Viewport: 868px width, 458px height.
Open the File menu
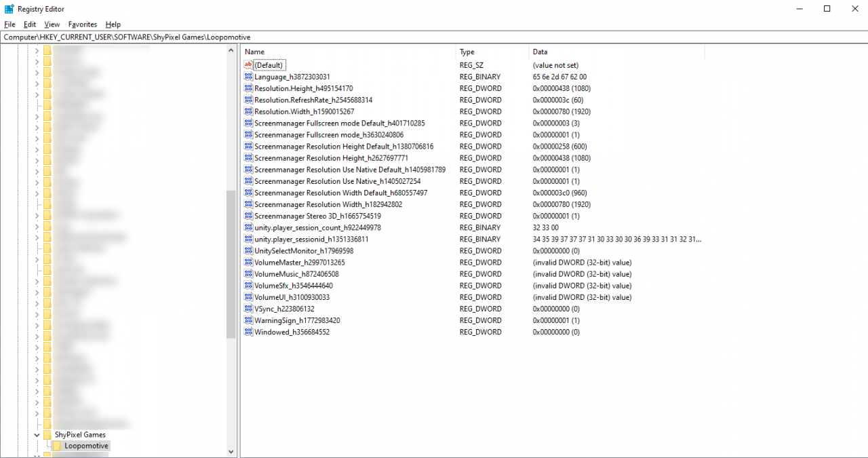[x=9, y=24]
